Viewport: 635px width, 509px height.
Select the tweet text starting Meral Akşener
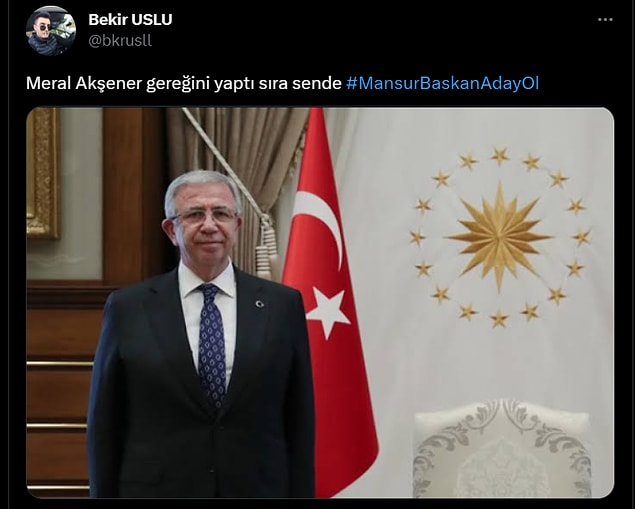tap(282, 83)
